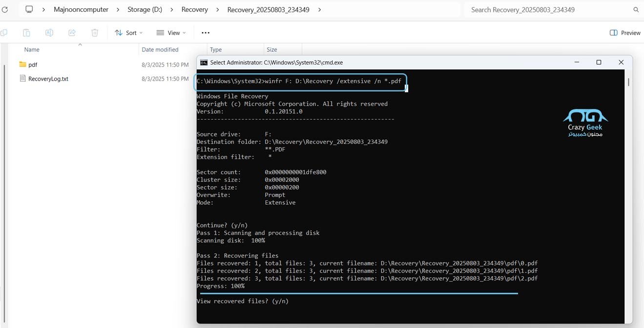
Task: Go to Majnooncomputer in address bar
Action: coord(81,10)
